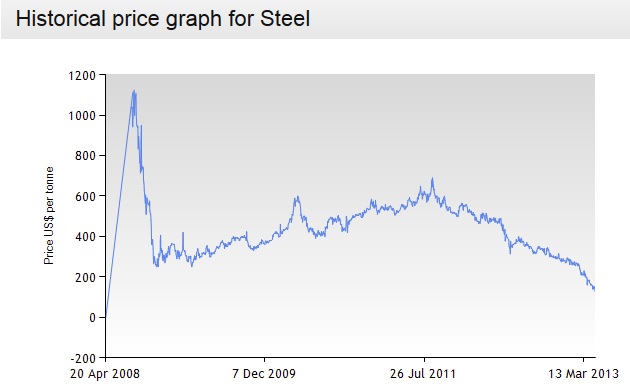The height and width of the screenshot is (384, 630).
Task: Click the 'Historical price graph for Steel' heading
Action: 163,19
